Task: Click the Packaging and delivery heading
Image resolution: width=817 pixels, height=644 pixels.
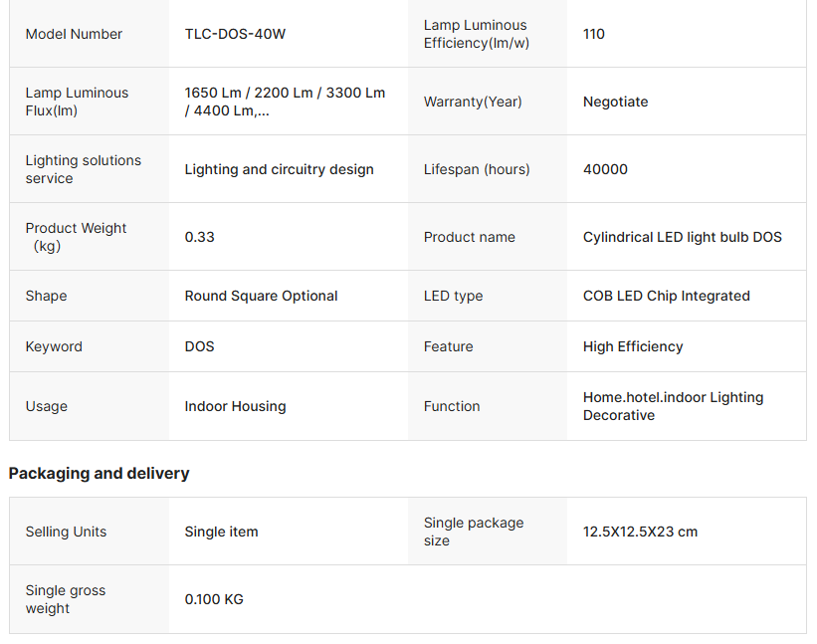Action: (99, 473)
